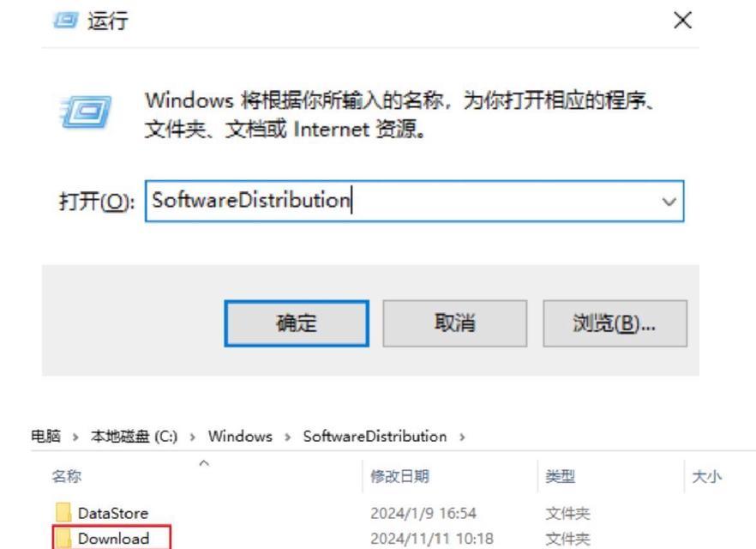Screen dimensions: 756x549
Task: Expand the 打开 combo box dropdown arrow
Action: [x=669, y=202]
